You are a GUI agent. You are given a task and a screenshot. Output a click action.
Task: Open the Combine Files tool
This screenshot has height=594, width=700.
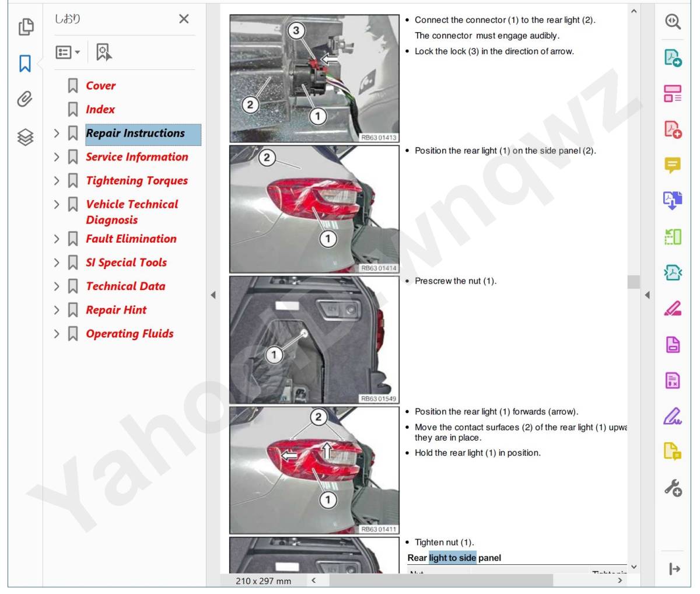(673, 201)
